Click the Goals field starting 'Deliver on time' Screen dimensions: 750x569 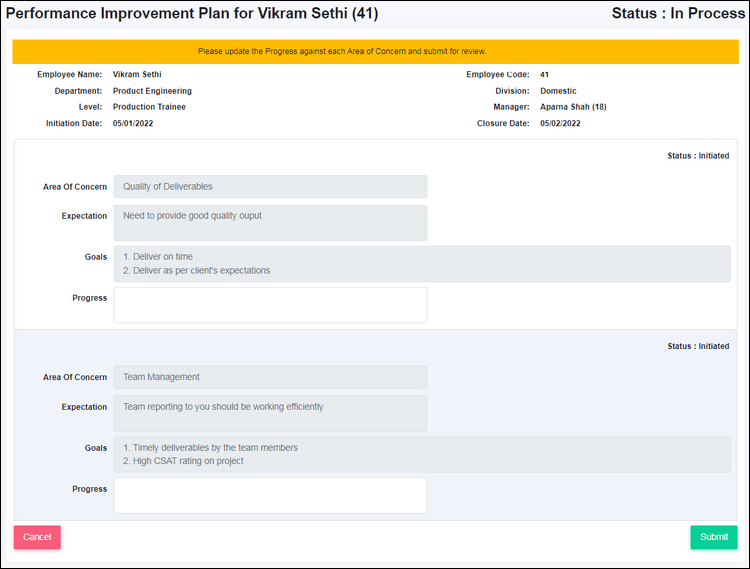(x=421, y=264)
